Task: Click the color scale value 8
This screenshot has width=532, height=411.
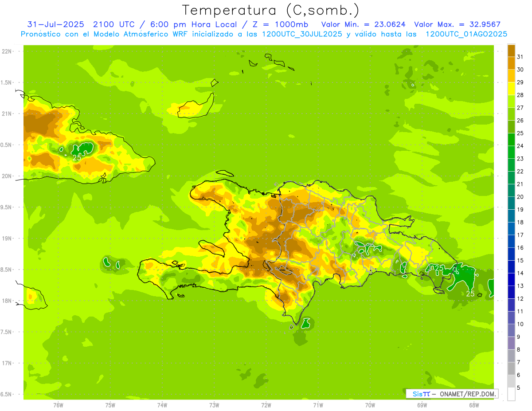Action: click(518, 350)
